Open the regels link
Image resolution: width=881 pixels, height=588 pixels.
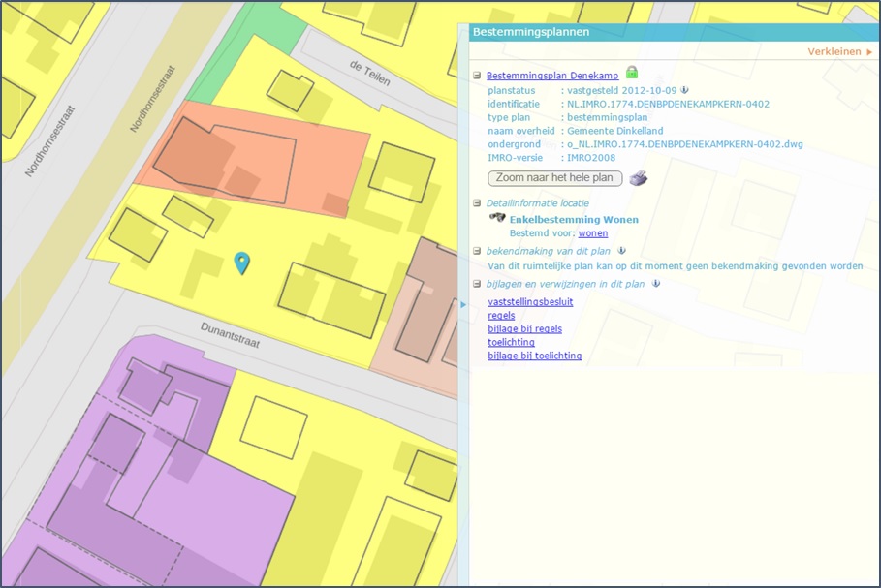point(501,315)
